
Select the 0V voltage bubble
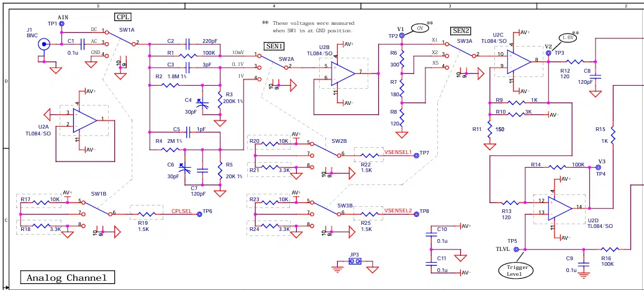click(x=420, y=29)
